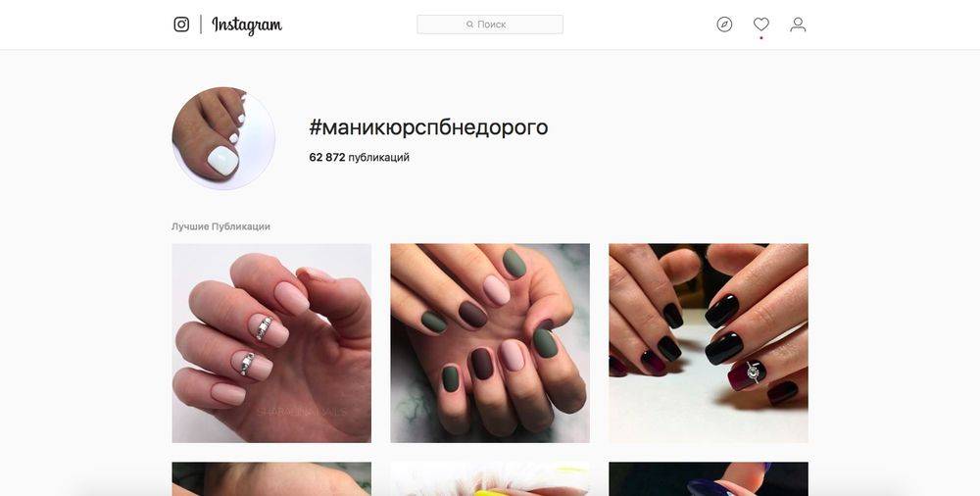Open the glossy black manicure post

tap(709, 343)
